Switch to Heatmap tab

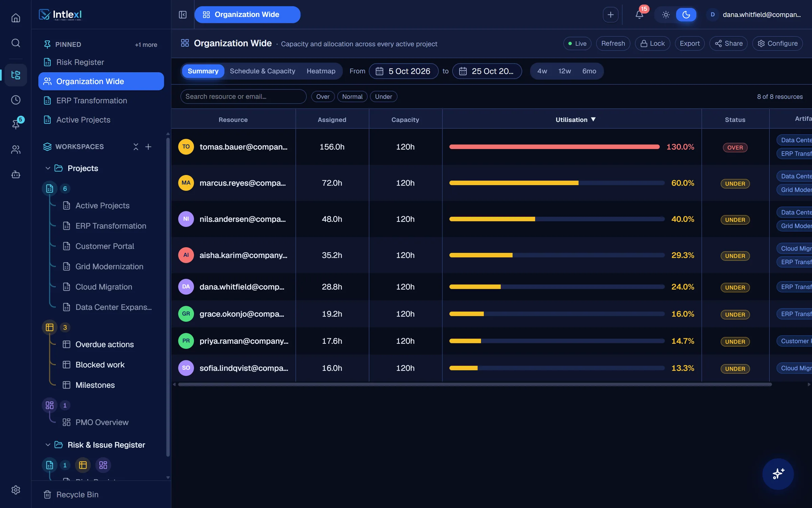321,71
